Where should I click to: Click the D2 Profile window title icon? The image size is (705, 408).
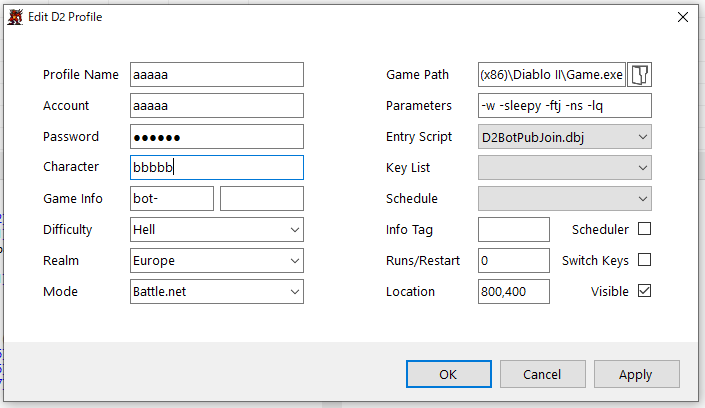coord(16,17)
